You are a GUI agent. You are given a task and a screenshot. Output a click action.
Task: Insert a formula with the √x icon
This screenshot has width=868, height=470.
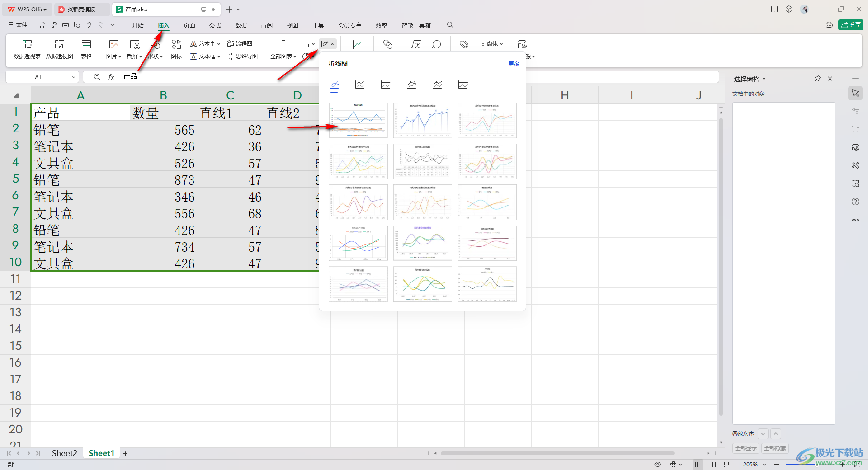(415, 44)
